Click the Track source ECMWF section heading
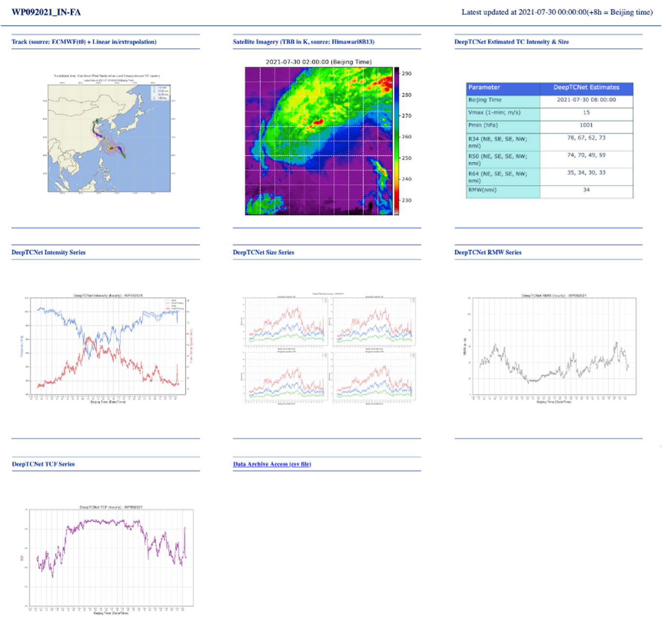Viewport: 662px width, 644px height. (x=84, y=42)
